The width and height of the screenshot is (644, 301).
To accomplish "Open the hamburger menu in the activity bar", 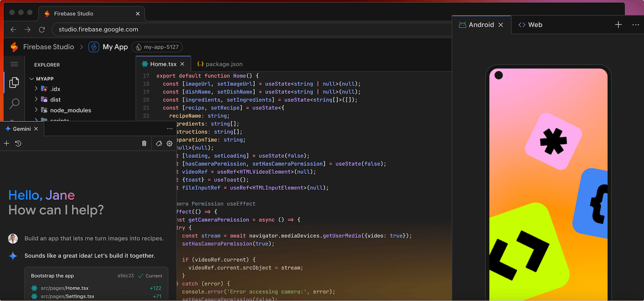I will [x=14, y=64].
